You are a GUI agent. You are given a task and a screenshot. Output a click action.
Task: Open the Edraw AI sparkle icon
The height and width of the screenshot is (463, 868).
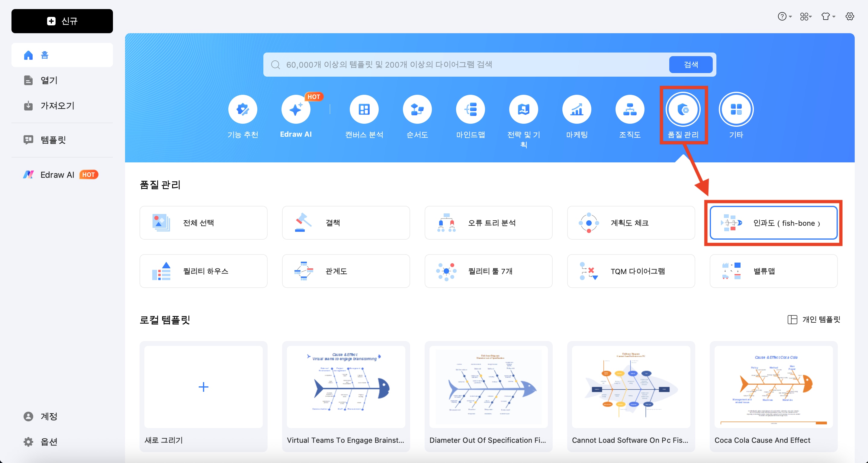[295, 110]
